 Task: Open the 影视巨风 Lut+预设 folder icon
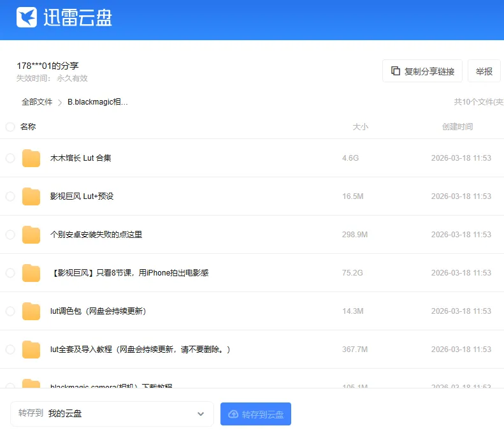point(31,196)
